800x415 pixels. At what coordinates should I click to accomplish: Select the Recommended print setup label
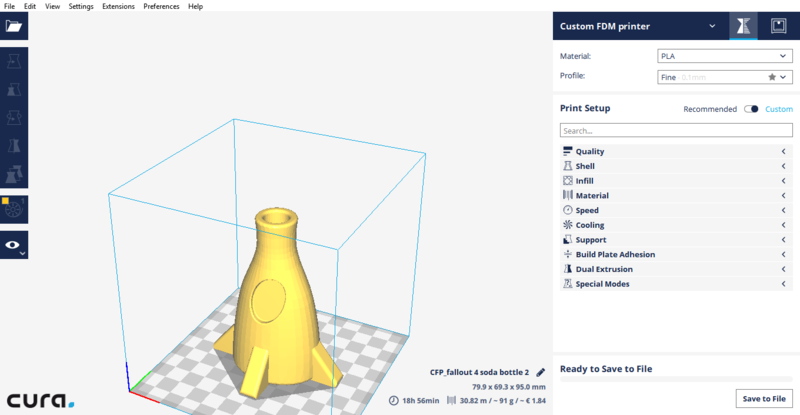(x=710, y=109)
